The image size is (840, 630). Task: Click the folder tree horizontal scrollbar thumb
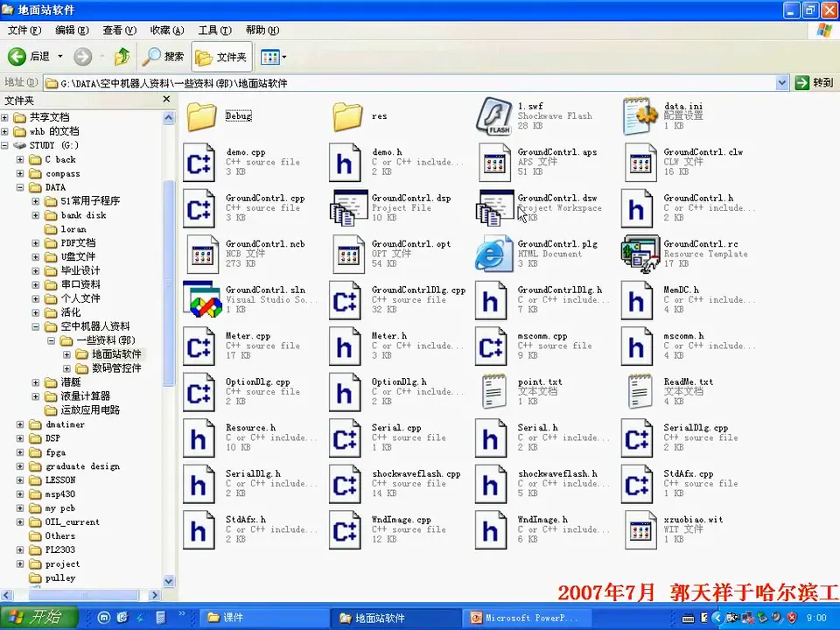point(84,595)
